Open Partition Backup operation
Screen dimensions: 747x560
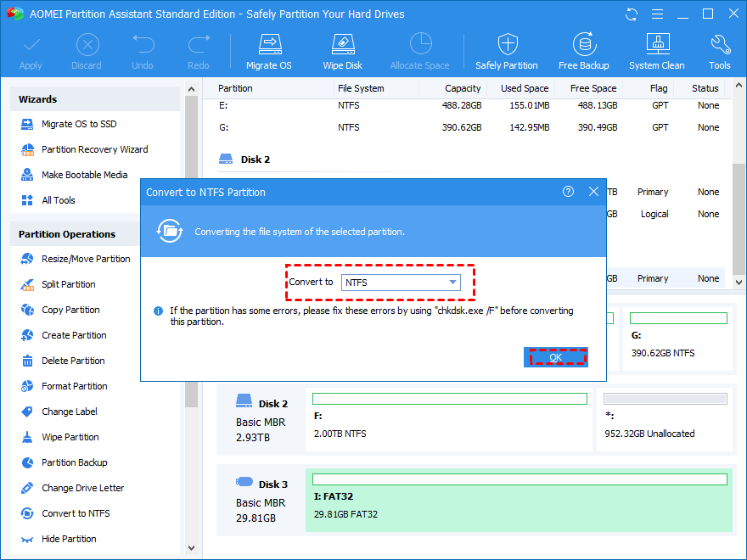[65, 463]
